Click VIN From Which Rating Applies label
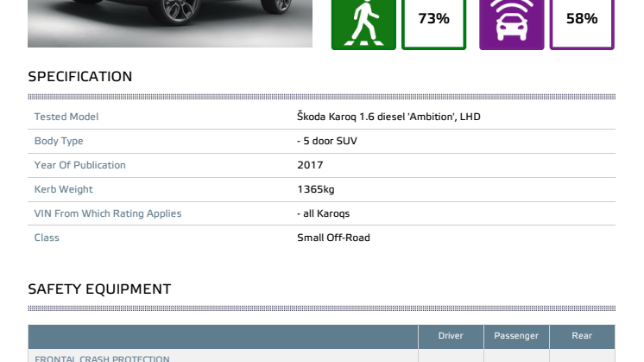Image resolution: width=644 pixels, height=362 pixels. [108, 213]
